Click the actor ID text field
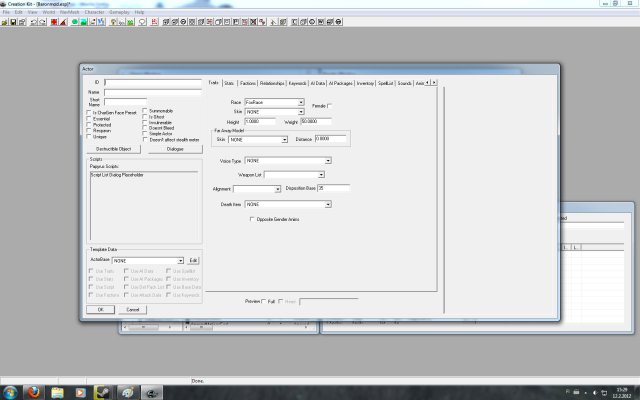Image resolution: width=640 pixels, height=400 pixels. (x=152, y=82)
